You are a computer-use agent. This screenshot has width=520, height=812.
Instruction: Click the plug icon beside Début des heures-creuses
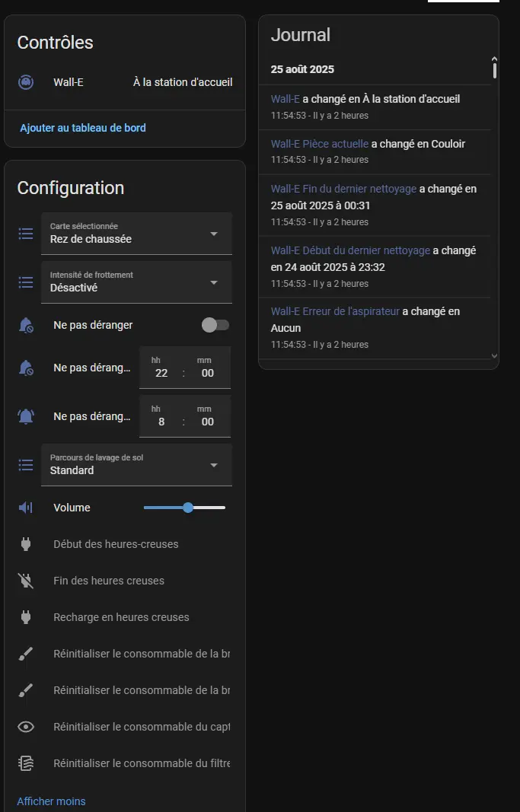coord(25,544)
